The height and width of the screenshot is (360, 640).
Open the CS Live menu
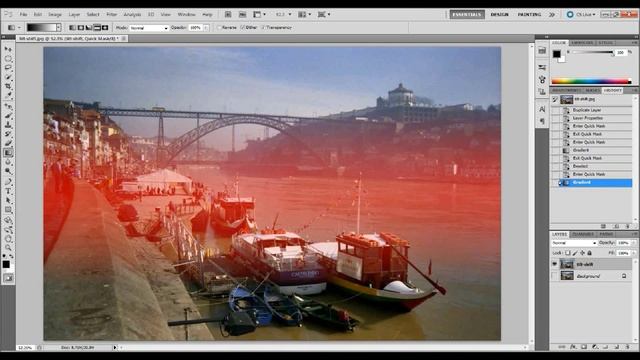click(x=581, y=14)
